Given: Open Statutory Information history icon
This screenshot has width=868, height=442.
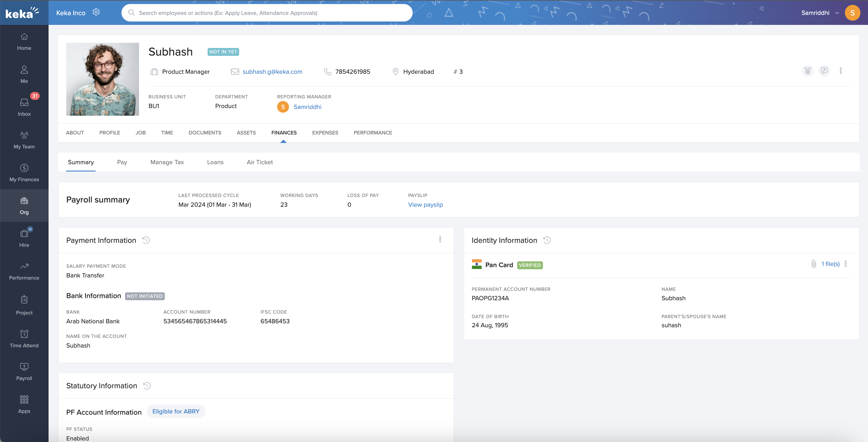Looking at the screenshot, I should 147,386.
